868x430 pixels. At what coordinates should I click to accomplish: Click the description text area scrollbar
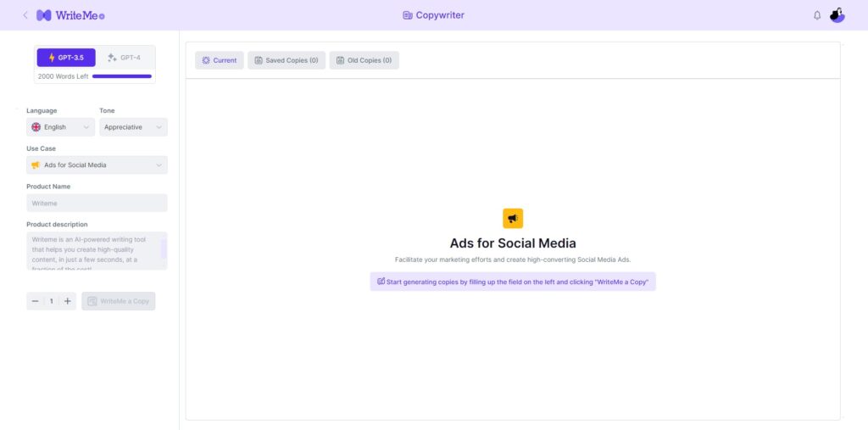pos(164,249)
